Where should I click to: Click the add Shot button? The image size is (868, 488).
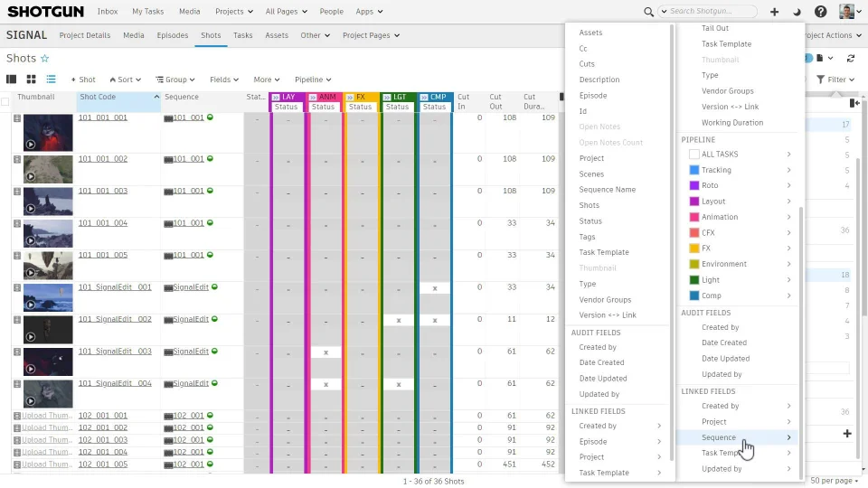click(x=83, y=80)
